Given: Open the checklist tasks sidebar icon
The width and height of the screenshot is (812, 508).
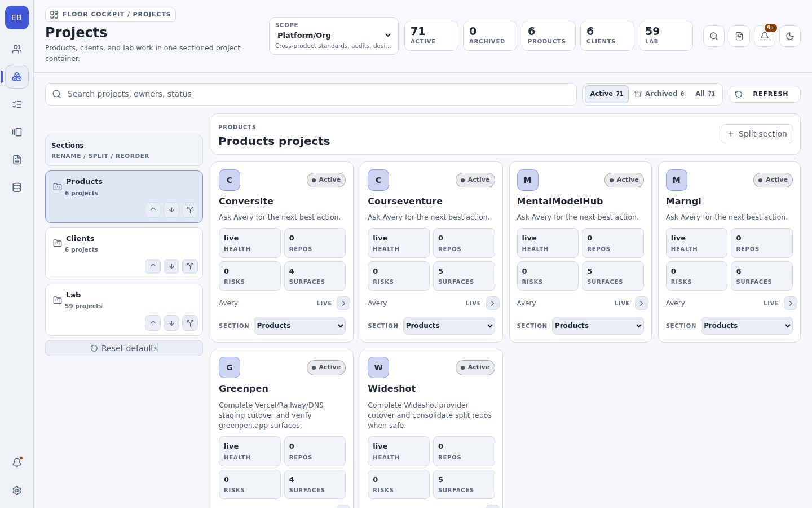Looking at the screenshot, I should [17, 104].
